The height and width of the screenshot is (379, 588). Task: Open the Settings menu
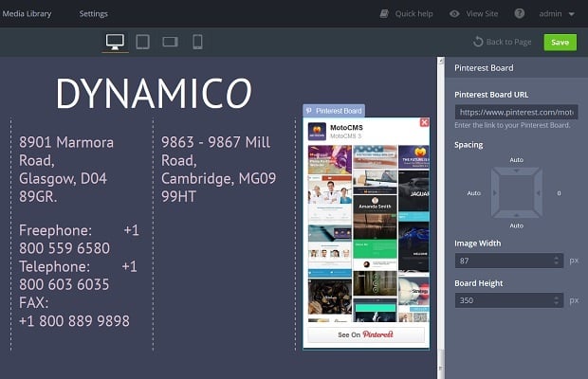click(93, 14)
